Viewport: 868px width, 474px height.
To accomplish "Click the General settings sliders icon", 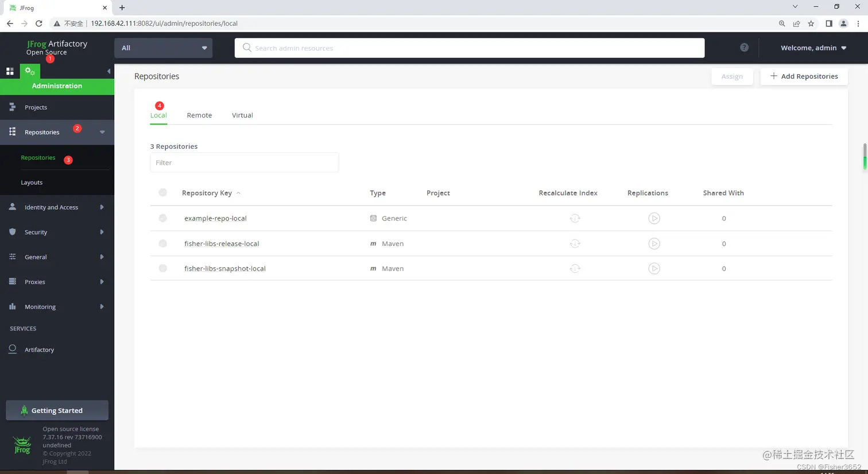I will click(12, 257).
